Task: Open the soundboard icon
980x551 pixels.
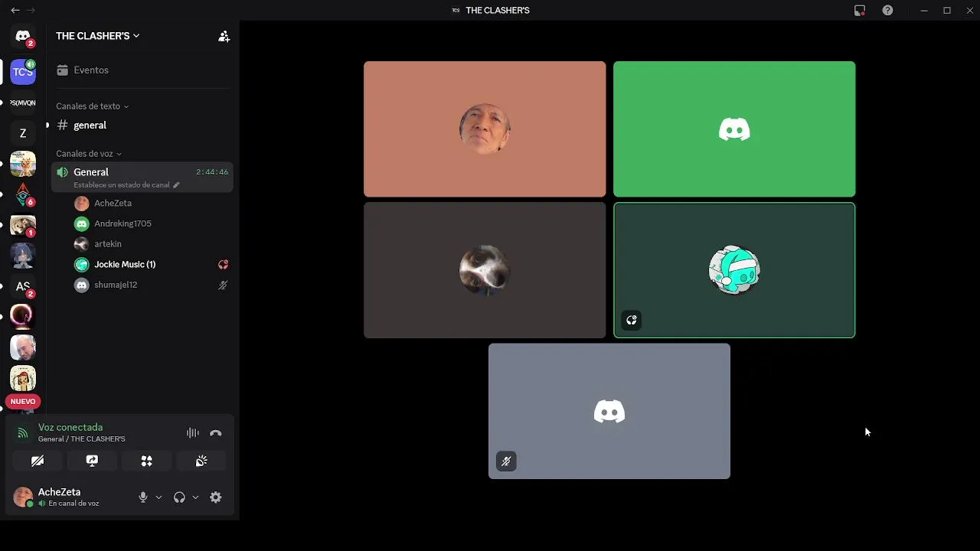Action: tap(201, 461)
